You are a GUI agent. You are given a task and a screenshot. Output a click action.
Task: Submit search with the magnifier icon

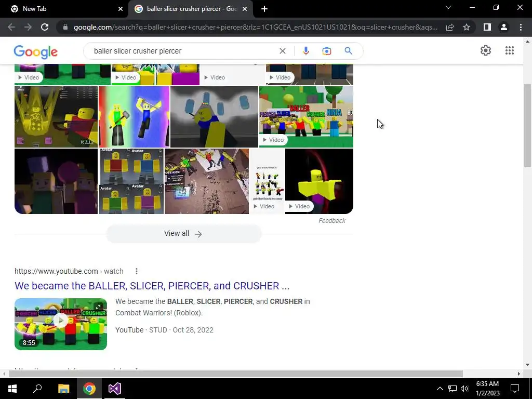(x=348, y=51)
